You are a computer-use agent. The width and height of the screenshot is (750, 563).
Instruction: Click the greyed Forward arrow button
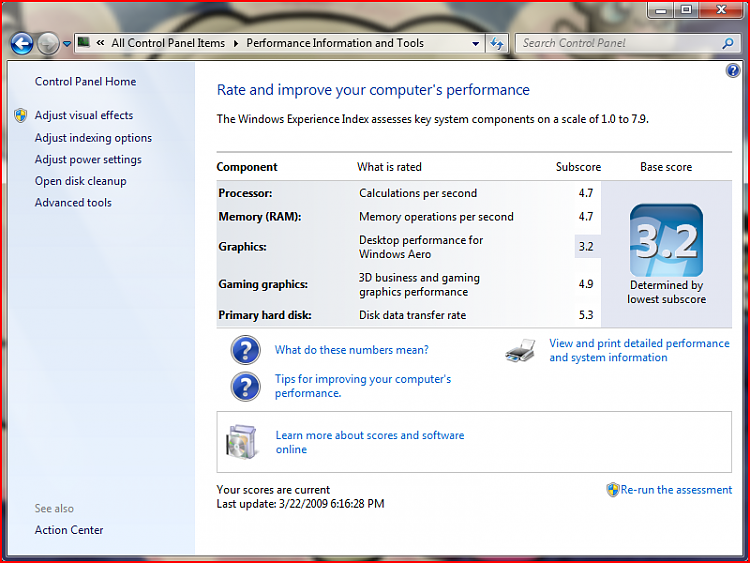coord(48,44)
